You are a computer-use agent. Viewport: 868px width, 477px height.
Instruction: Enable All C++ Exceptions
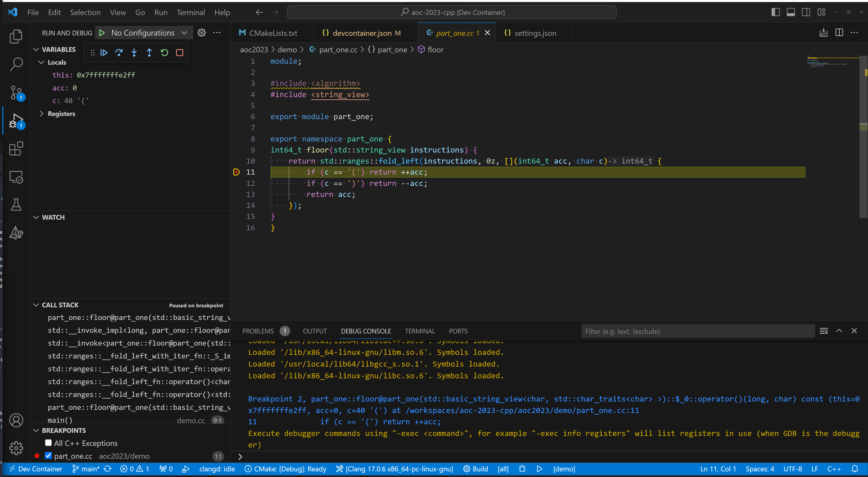pyautogui.click(x=48, y=443)
